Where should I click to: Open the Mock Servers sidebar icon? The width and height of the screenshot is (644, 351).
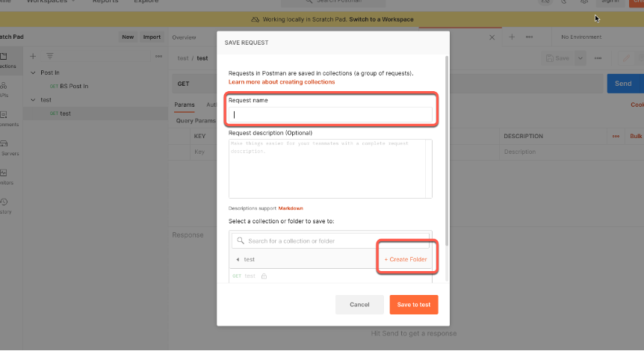[4, 144]
